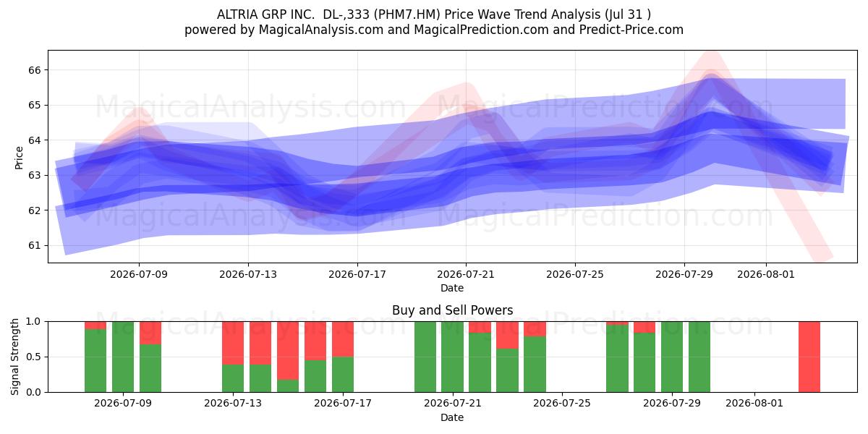This screenshot has width=868, height=434.
Task: Click 2026-07-09 under the price wave chart
Action: click(139, 274)
